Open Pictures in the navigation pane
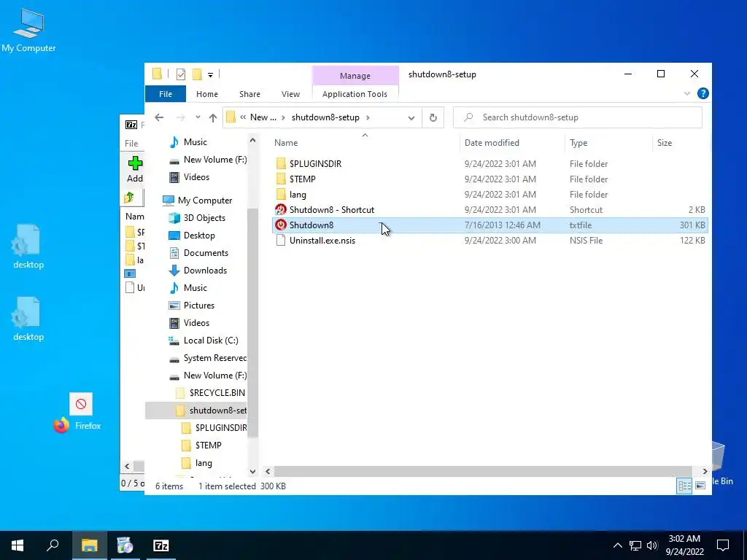Screen dimensions: 747x560 pyautogui.click(x=199, y=306)
